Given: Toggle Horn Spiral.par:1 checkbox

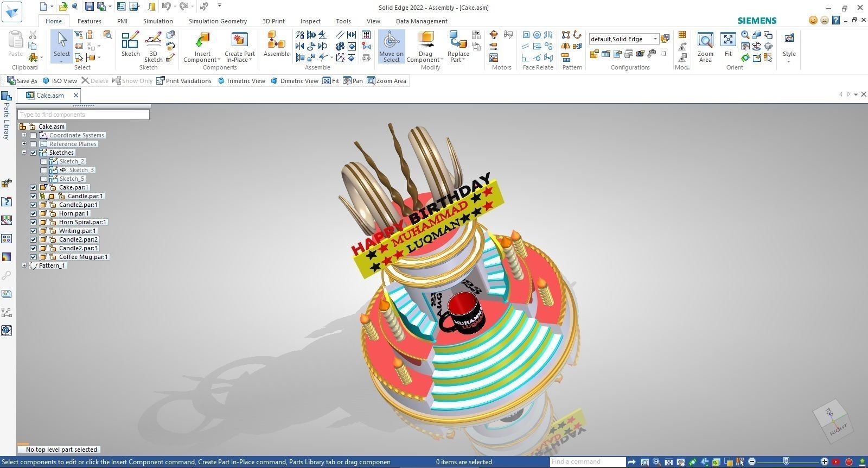Looking at the screenshot, I should point(34,222).
